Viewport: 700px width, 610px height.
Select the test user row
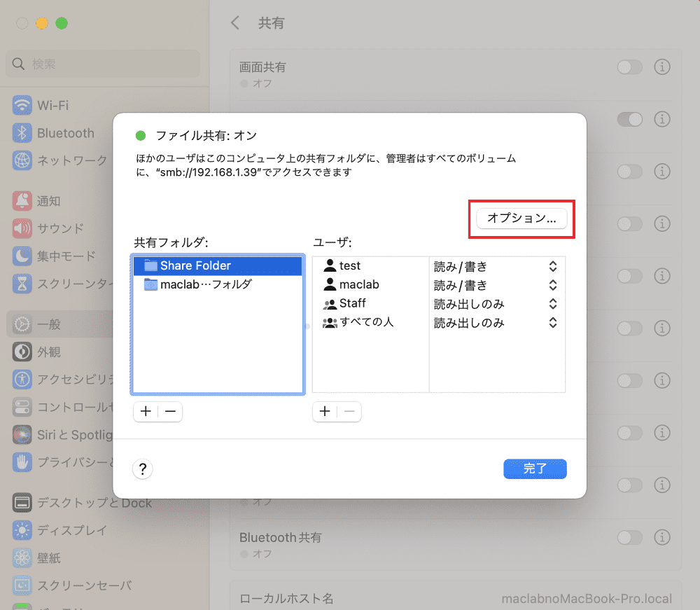pyautogui.click(x=371, y=265)
